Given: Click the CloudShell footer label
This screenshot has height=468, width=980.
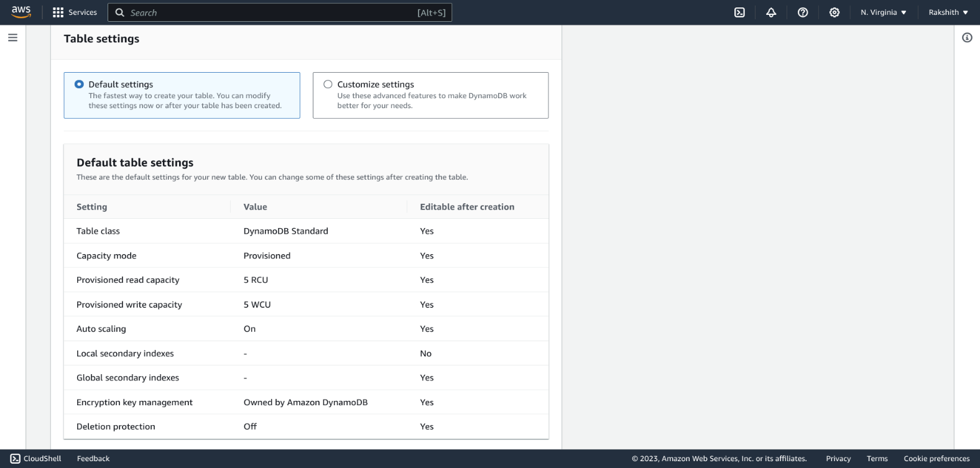Looking at the screenshot, I should click(42, 459).
